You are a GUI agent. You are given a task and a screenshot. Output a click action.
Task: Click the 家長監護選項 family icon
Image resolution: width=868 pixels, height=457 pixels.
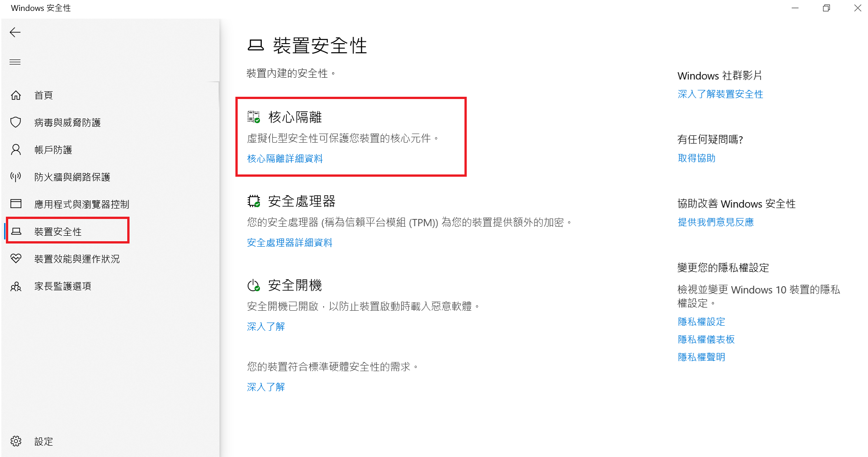pos(15,286)
